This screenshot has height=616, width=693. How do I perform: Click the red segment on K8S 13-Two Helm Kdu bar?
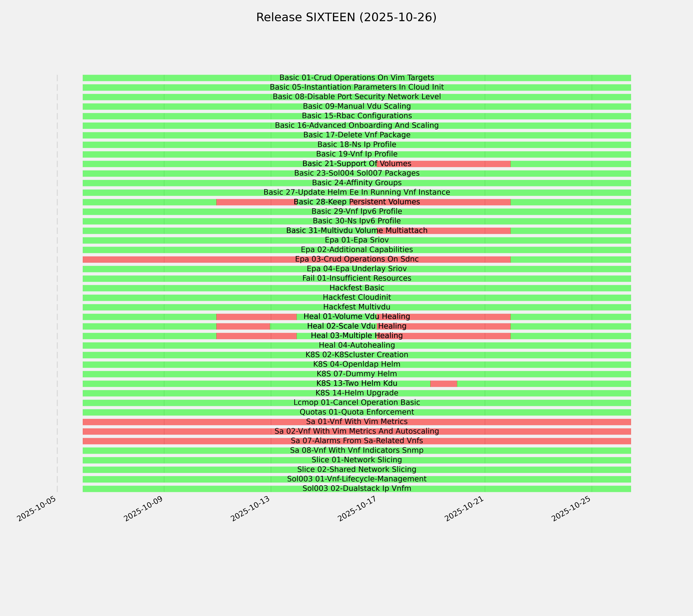444,384
